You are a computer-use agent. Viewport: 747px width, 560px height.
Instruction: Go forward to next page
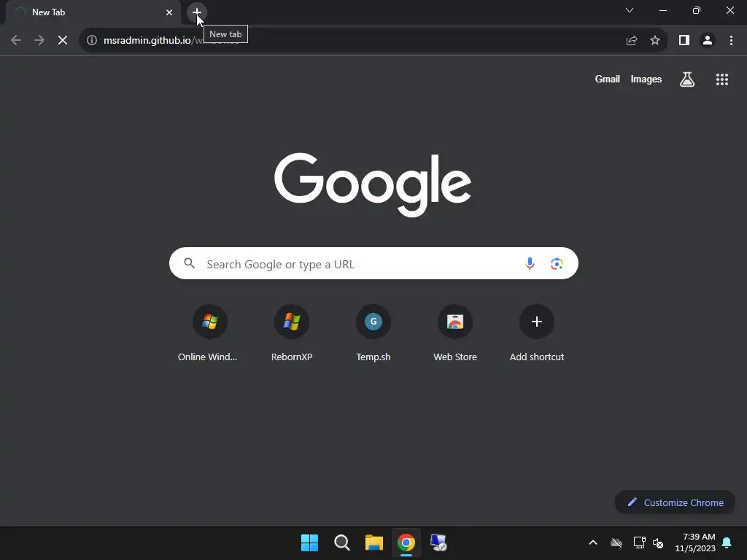[x=39, y=41]
